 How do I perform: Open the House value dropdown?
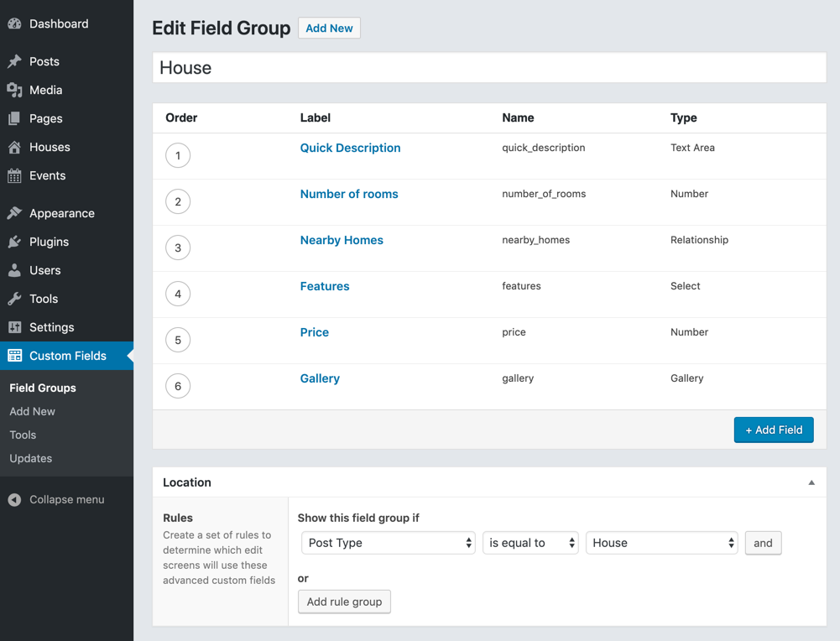pos(661,543)
